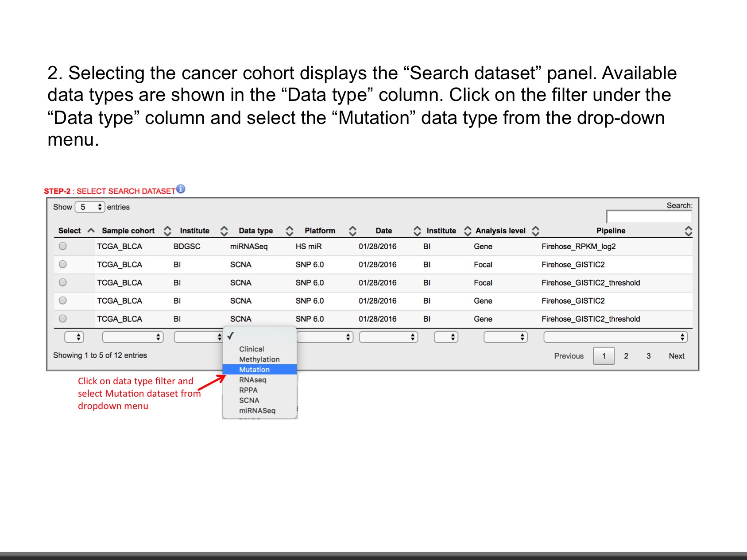Open the Pipeline filter dropdown
Screen dimensions: 747x560
(615, 337)
